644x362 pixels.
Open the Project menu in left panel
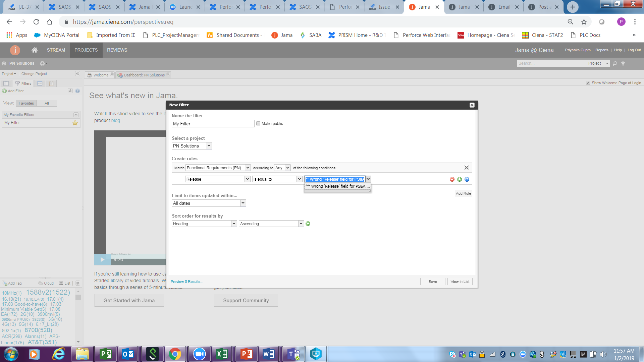pos(9,74)
